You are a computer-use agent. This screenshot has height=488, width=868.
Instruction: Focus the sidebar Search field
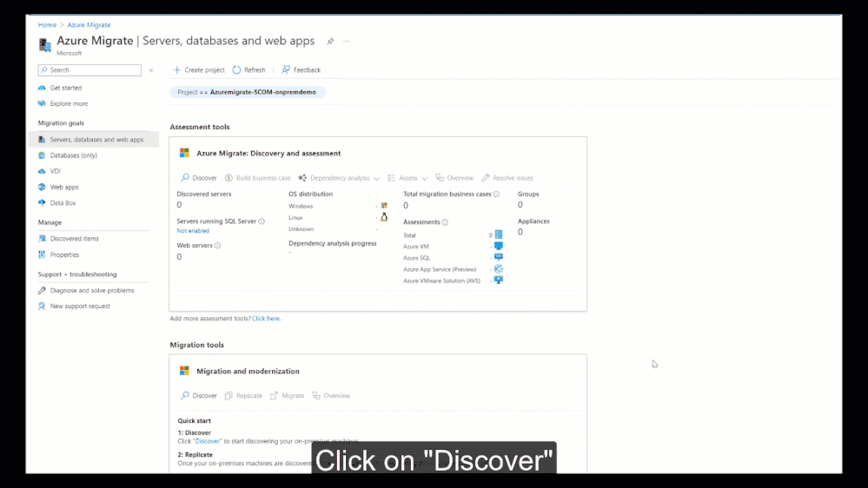point(89,70)
